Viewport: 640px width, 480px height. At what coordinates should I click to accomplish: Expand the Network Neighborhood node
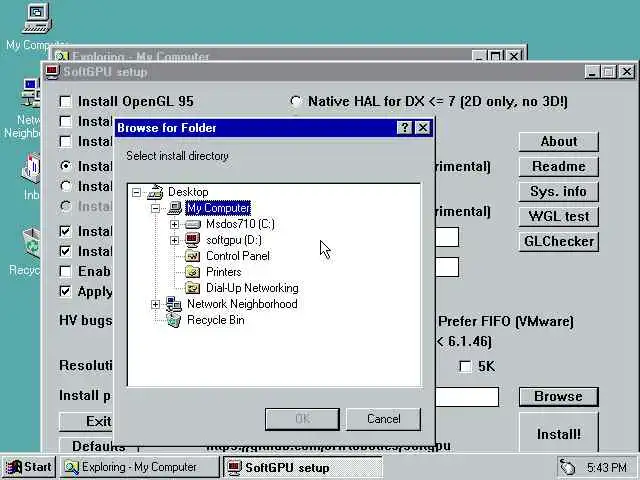coord(155,304)
